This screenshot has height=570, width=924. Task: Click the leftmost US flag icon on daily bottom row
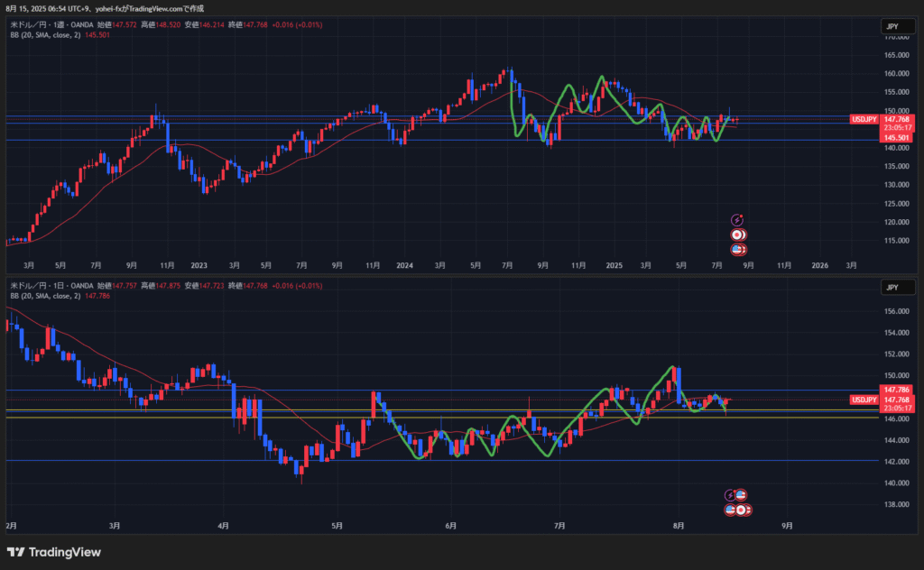click(x=731, y=510)
